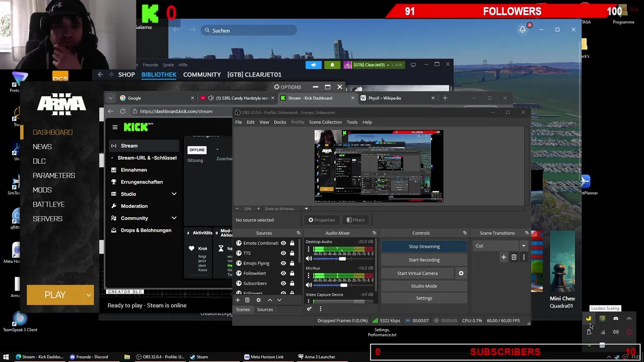Click Start Recording in OBS
Screen dimensions: 644x362
pyautogui.click(x=424, y=260)
